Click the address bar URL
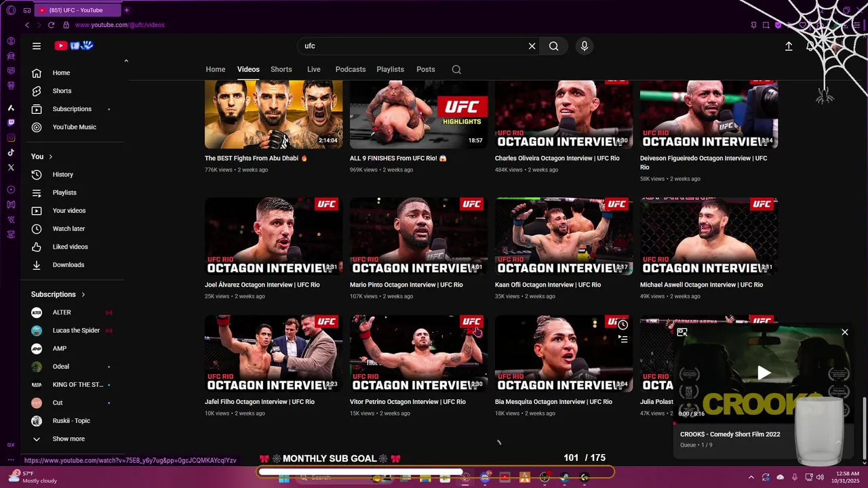868x488 pixels. click(120, 25)
